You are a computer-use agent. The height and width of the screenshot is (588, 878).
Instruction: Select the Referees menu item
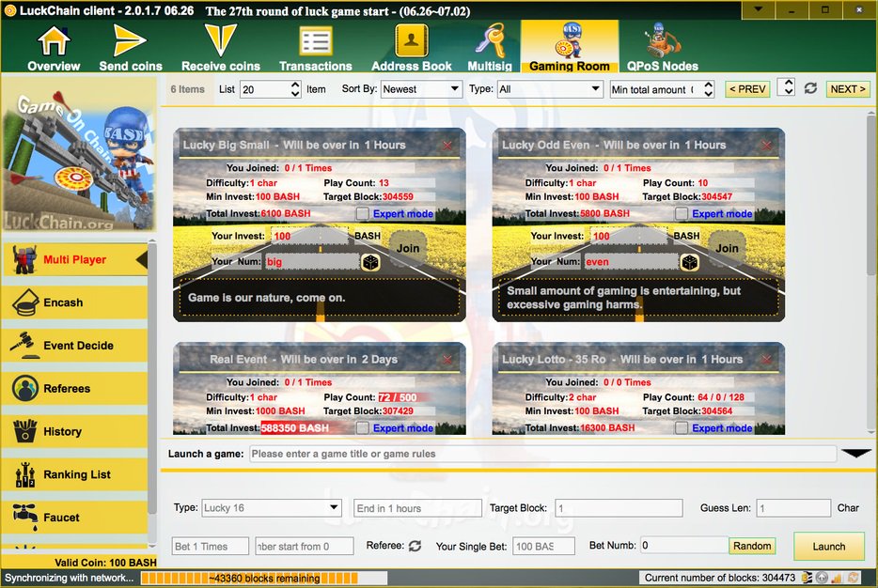click(x=74, y=388)
